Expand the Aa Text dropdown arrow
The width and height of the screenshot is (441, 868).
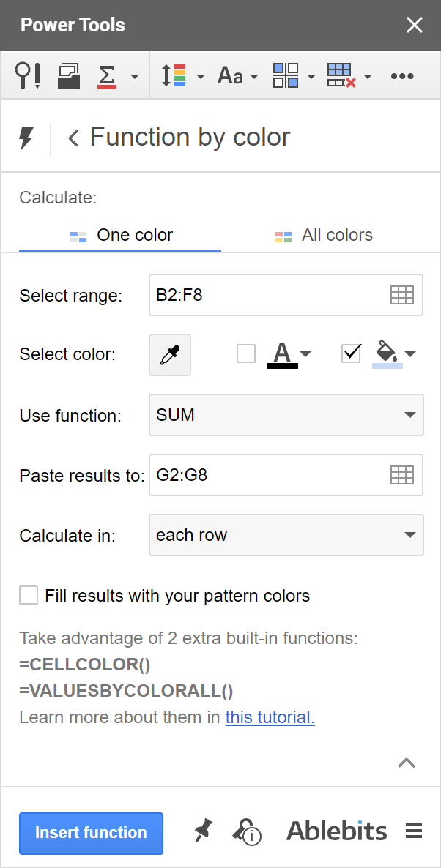point(254,76)
